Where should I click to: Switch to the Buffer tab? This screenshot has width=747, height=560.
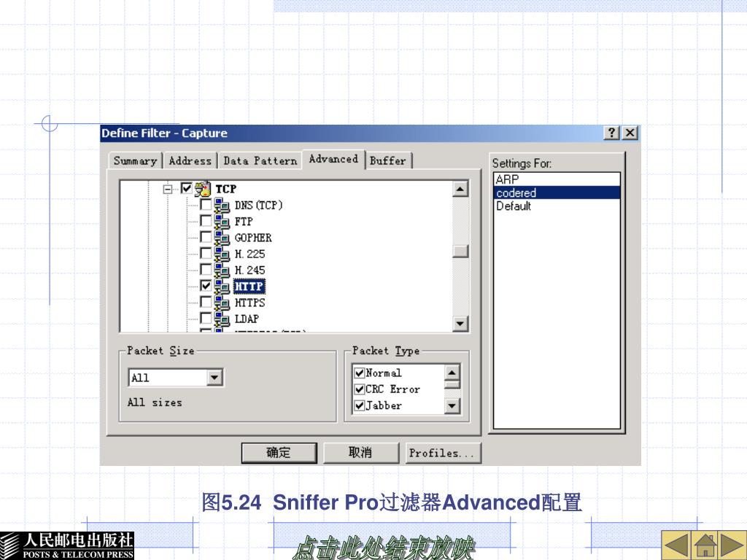[388, 161]
